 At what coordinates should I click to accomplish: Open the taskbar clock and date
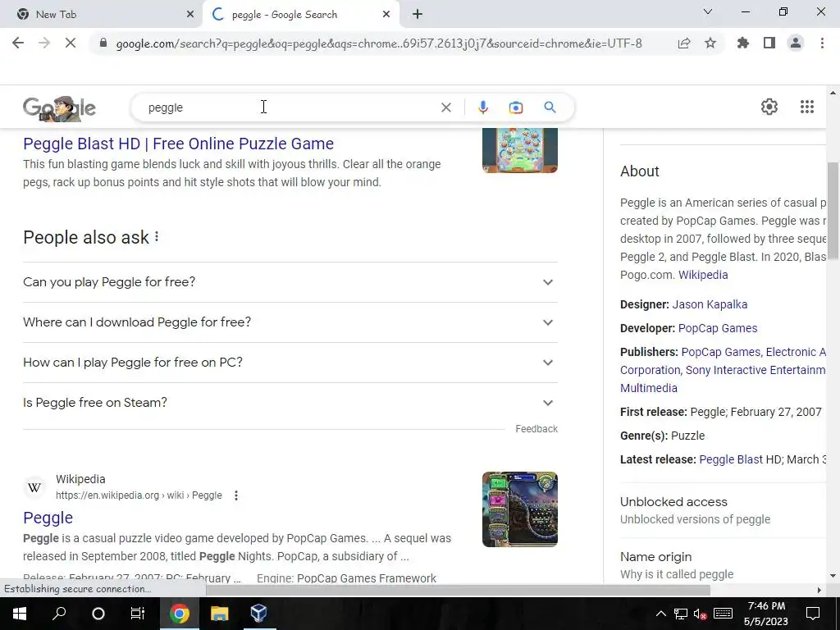(766, 614)
